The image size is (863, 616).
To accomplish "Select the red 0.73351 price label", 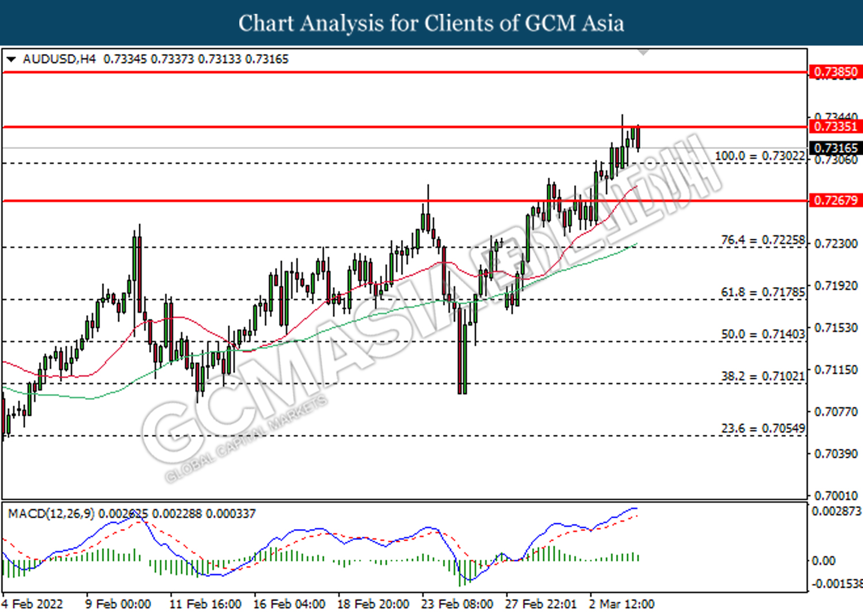I will click(x=836, y=127).
